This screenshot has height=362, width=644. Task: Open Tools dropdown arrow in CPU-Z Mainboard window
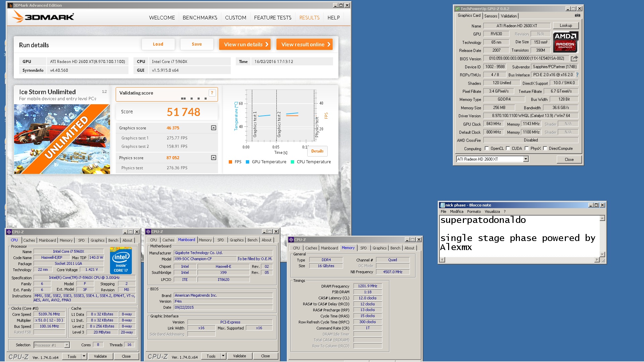coord(223,356)
